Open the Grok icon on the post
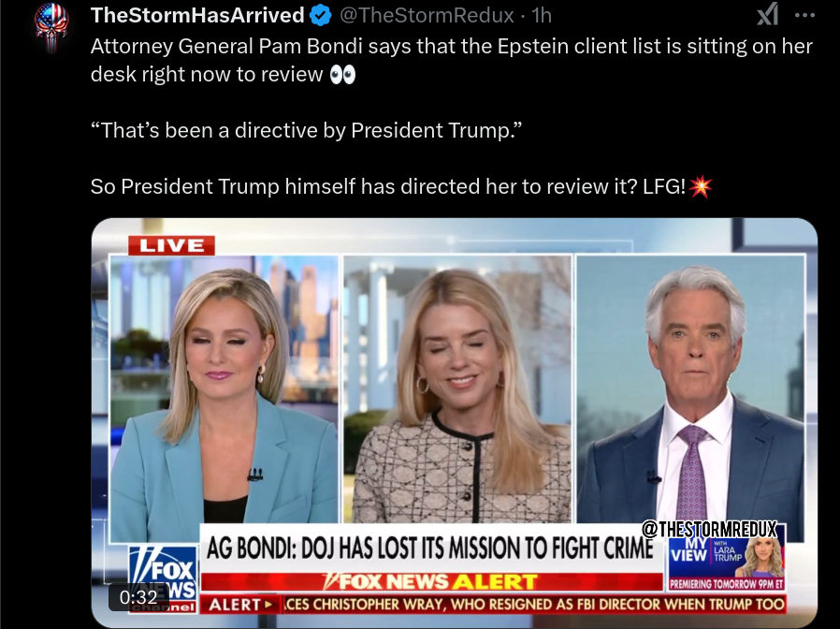 (x=767, y=14)
